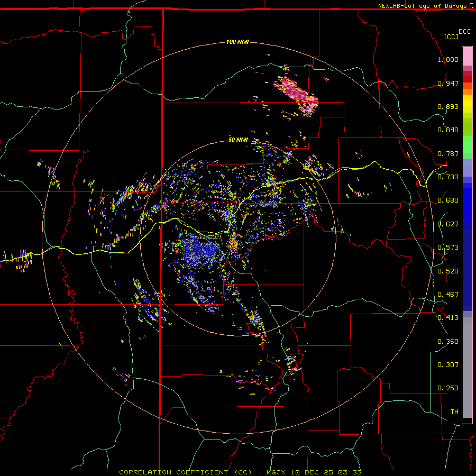This screenshot has height=476, width=476.
Task: Click the 0.893 scale value
Action: pyautogui.click(x=448, y=106)
